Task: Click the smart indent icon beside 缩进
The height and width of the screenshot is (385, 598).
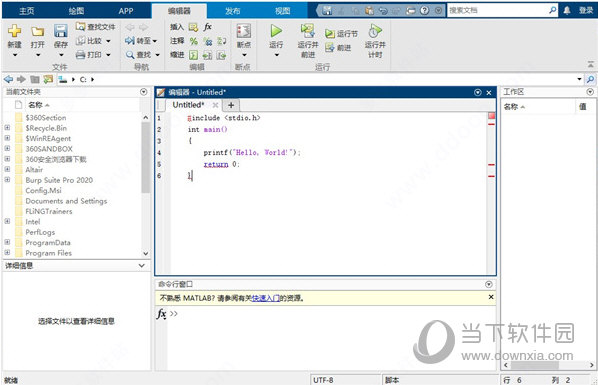Action: pyautogui.click(x=194, y=55)
